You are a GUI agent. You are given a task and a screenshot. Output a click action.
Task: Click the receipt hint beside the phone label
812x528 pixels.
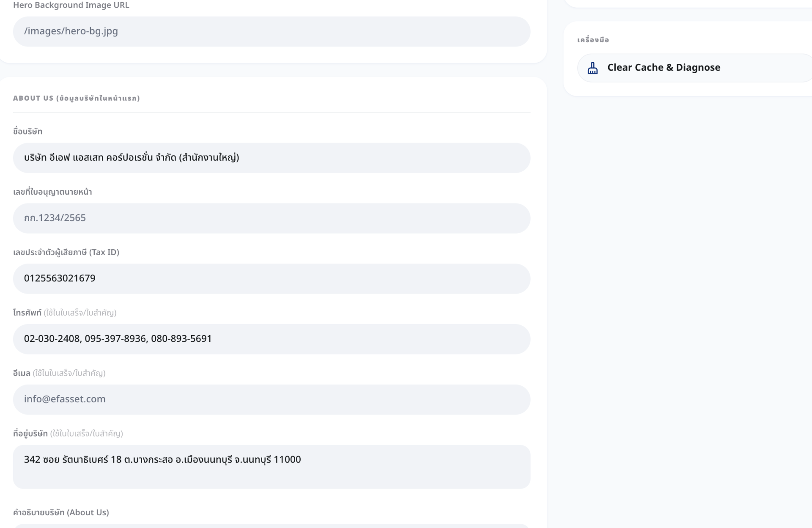[x=80, y=313]
